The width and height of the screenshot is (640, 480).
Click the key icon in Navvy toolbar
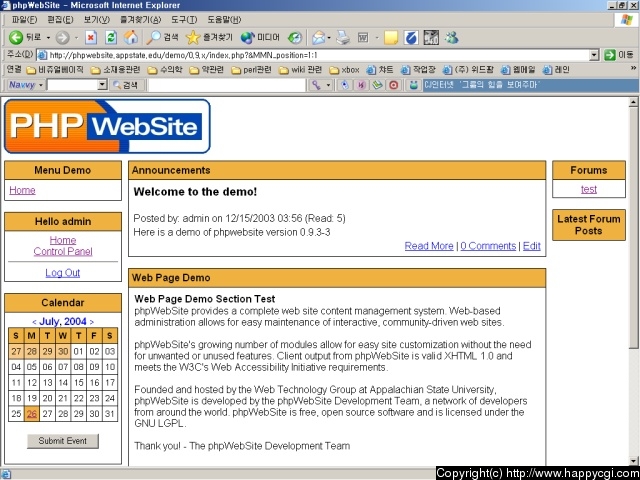click(x=316, y=85)
